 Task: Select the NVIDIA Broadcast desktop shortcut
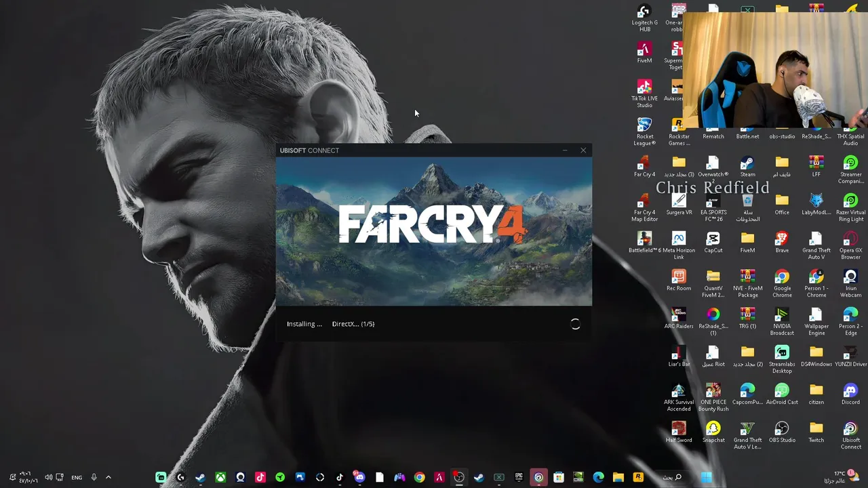(x=782, y=322)
